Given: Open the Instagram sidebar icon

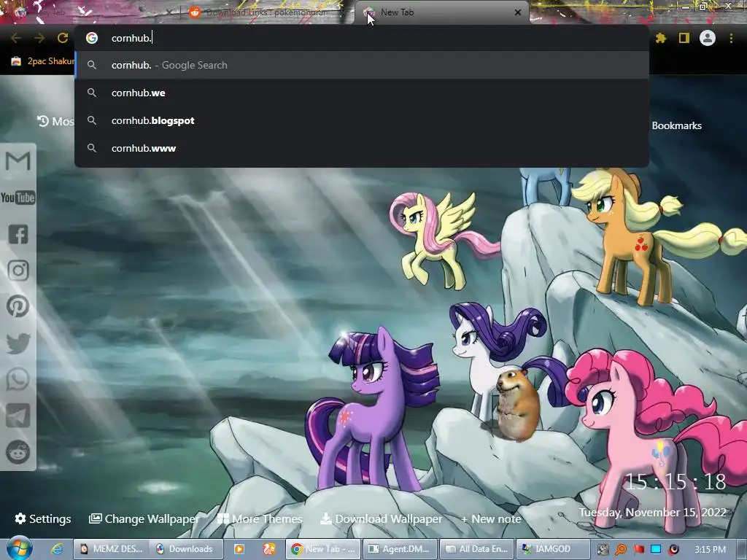Looking at the screenshot, I should pos(18,271).
